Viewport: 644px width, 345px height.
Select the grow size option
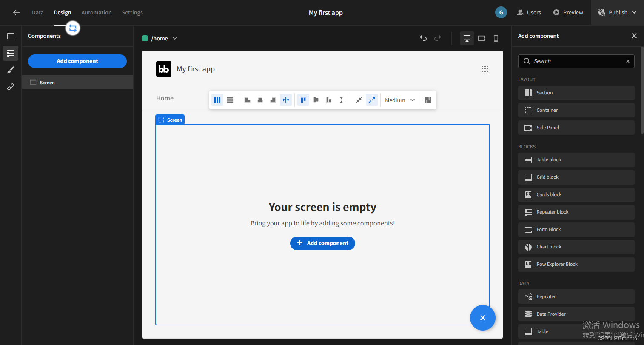(x=372, y=100)
